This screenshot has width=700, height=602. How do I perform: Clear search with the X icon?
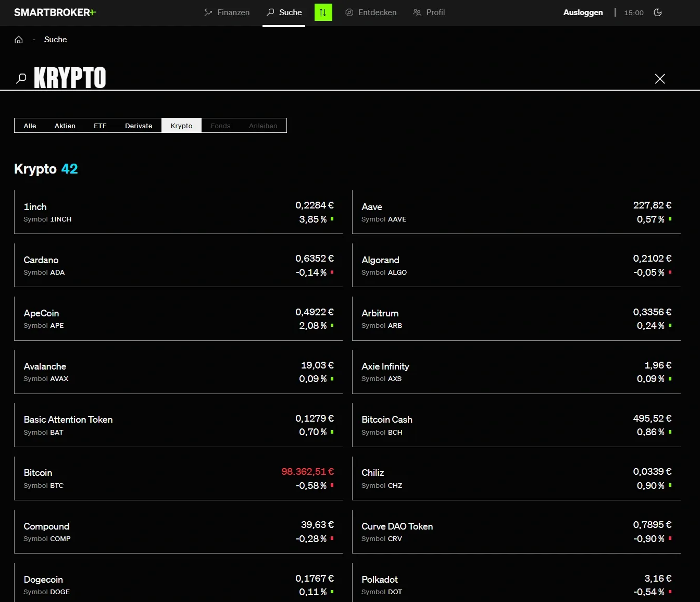[x=660, y=79]
